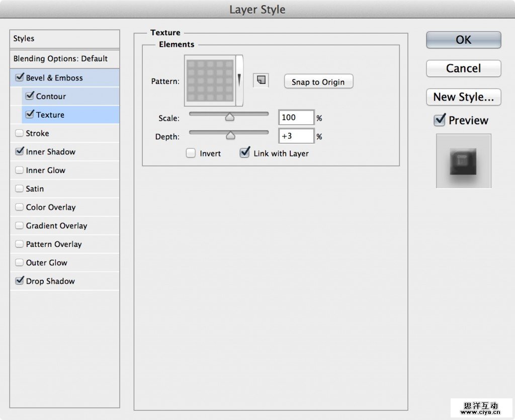Click the texture pattern swatch thumbnail
Image resolution: width=515 pixels, height=420 pixels.
[210, 80]
